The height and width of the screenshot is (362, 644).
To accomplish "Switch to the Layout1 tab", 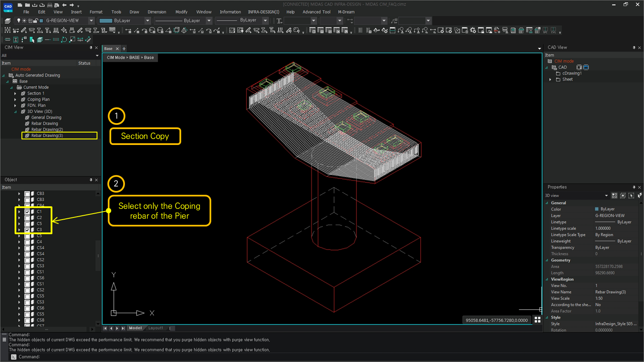I will pos(155,328).
